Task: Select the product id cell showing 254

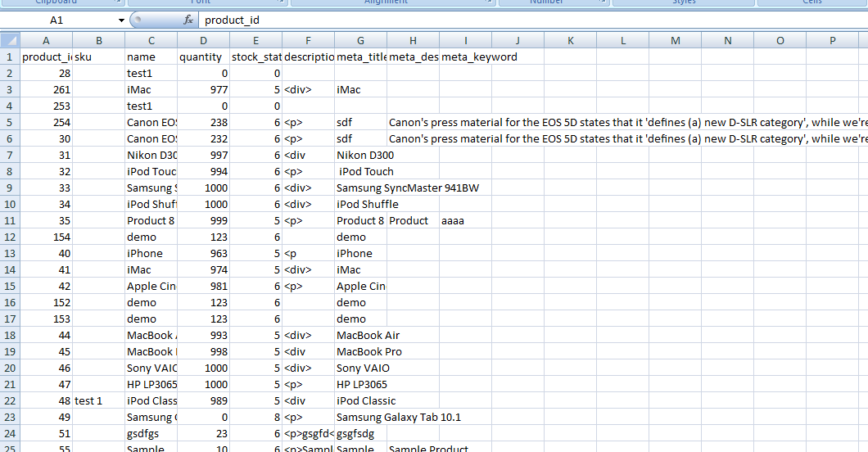Action: [x=46, y=122]
